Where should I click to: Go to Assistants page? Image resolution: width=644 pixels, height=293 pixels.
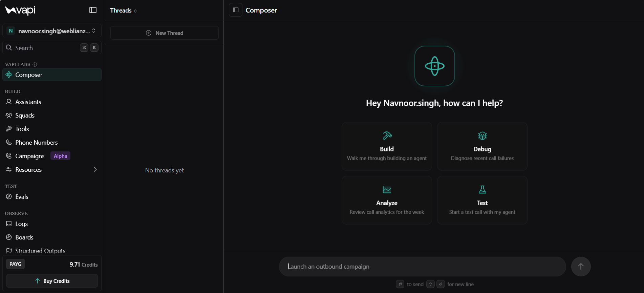[52, 102]
